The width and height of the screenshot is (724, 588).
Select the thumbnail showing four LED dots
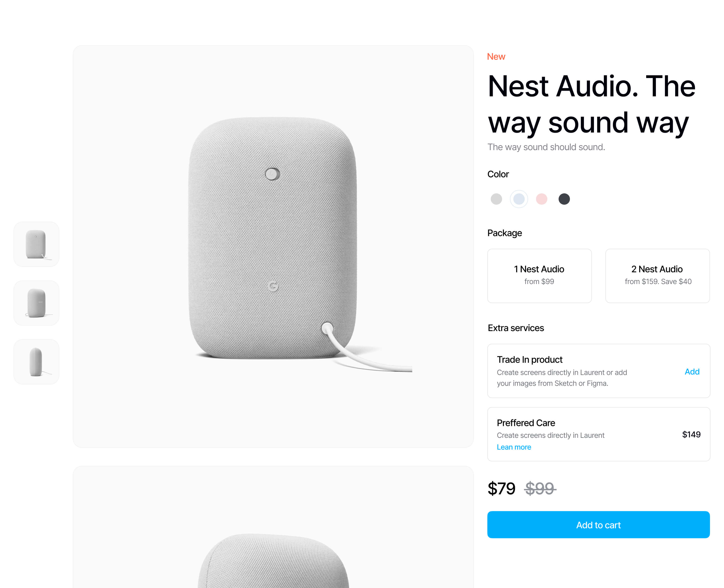pos(36,303)
